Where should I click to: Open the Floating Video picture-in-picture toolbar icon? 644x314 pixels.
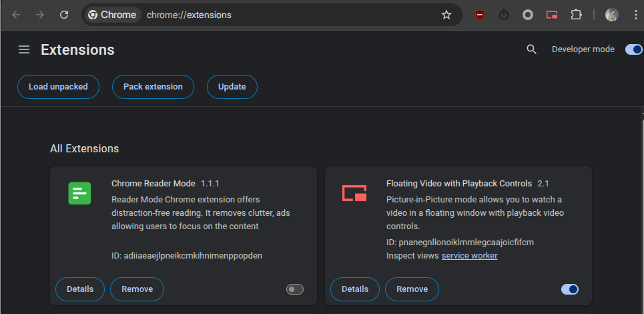[x=552, y=15]
